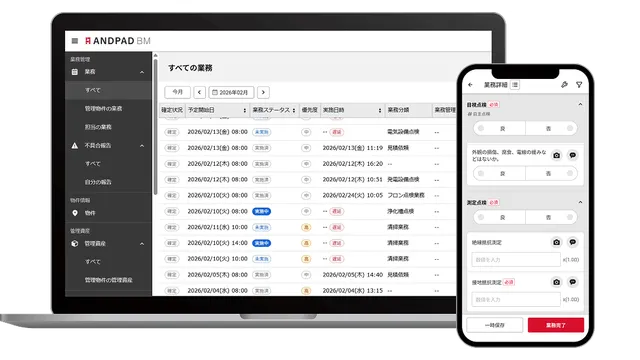Screen dimensions: 640x360
Task: Click the 接地抵抗測定 value input field
Action: coord(516,299)
